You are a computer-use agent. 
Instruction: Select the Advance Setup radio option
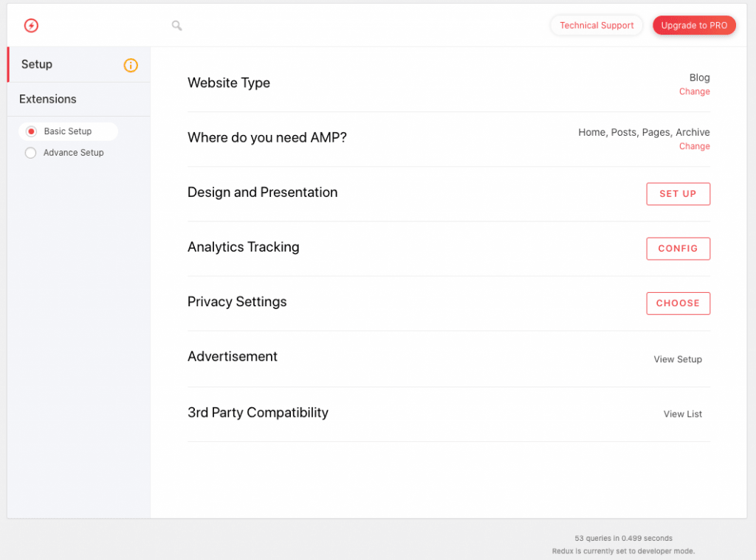tap(31, 153)
